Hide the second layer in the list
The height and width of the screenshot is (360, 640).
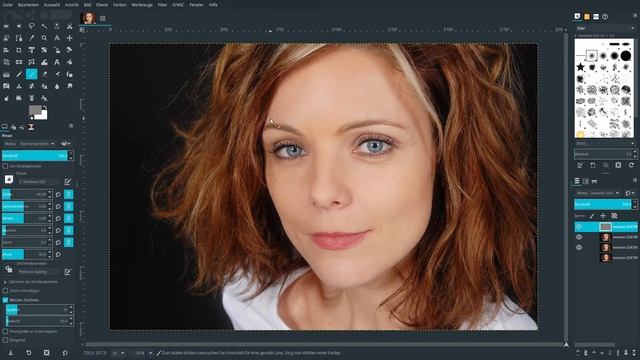pyautogui.click(x=579, y=237)
